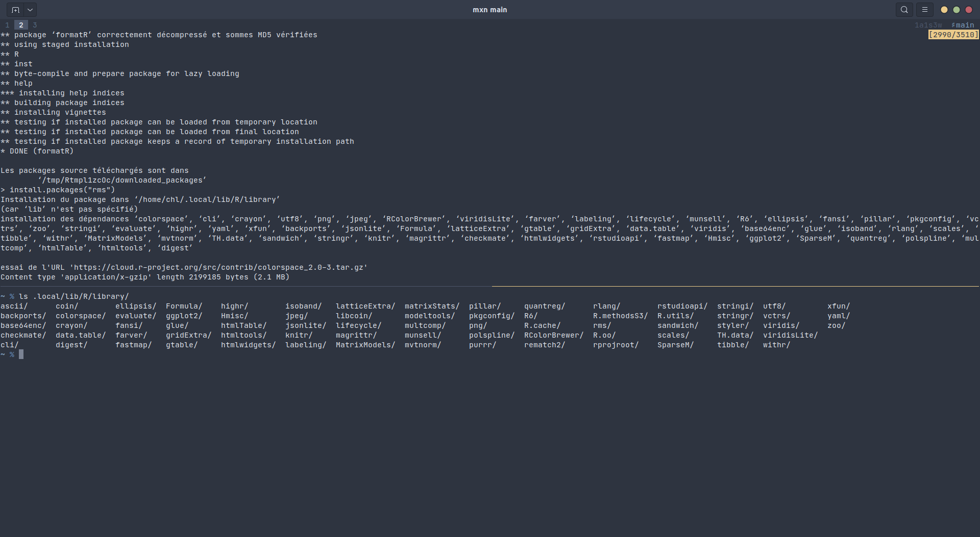Click the empty shell prompt cursor
Viewport: 980px width, 537px height.
[21, 354]
